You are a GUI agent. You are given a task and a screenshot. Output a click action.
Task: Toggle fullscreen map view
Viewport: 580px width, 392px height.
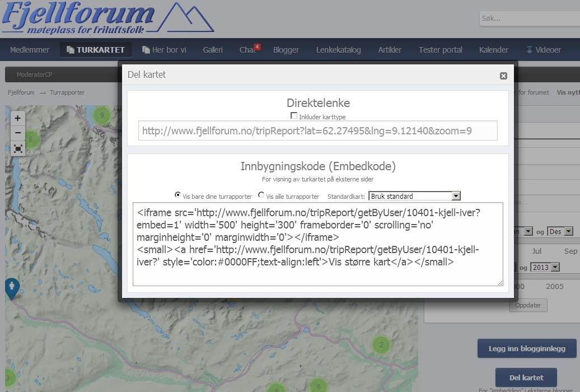click(x=18, y=148)
